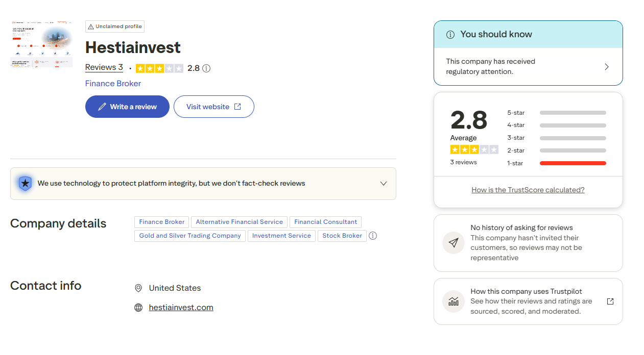Click the location pin icon by United States
Screen dimensions: 644x355
138,288
